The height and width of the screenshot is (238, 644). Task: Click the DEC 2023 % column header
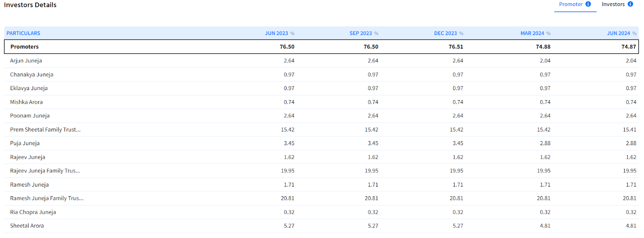pos(448,33)
